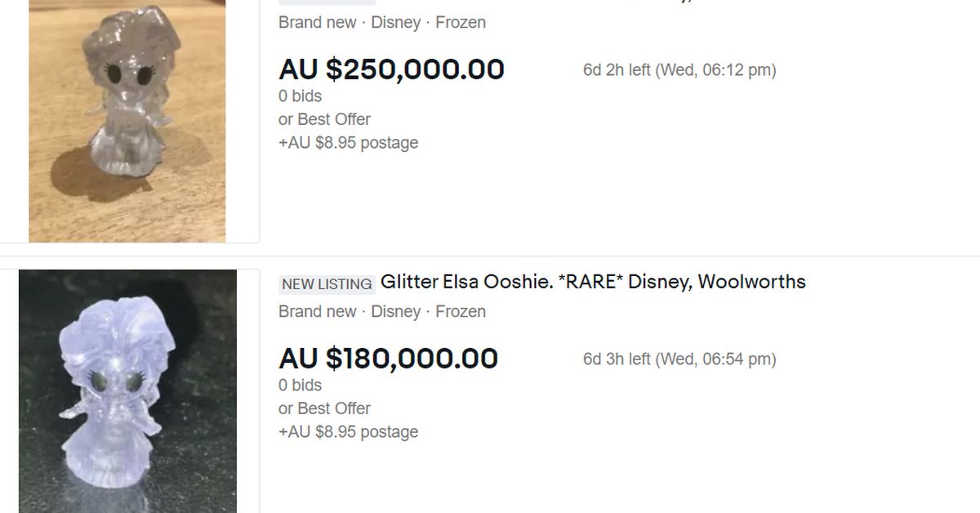The image size is (980, 513).
Task: Open the grey Elsa Ooshie thumbnail on wood
Action: [x=127, y=121]
